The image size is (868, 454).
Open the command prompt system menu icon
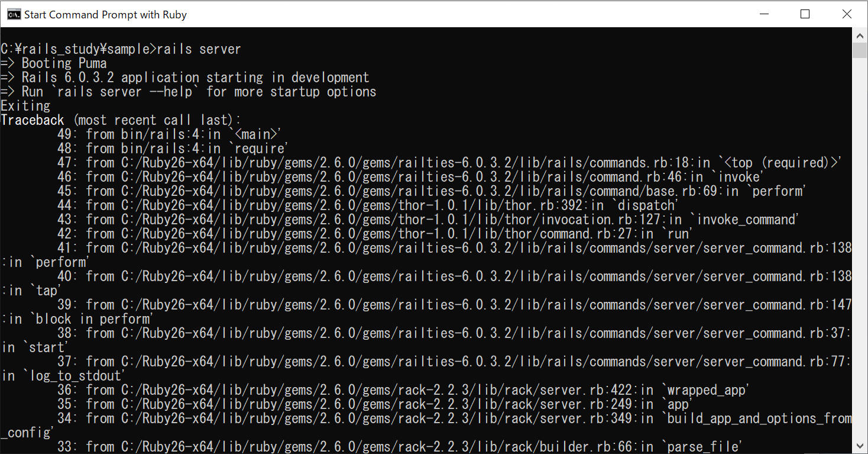(x=14, y=14)
